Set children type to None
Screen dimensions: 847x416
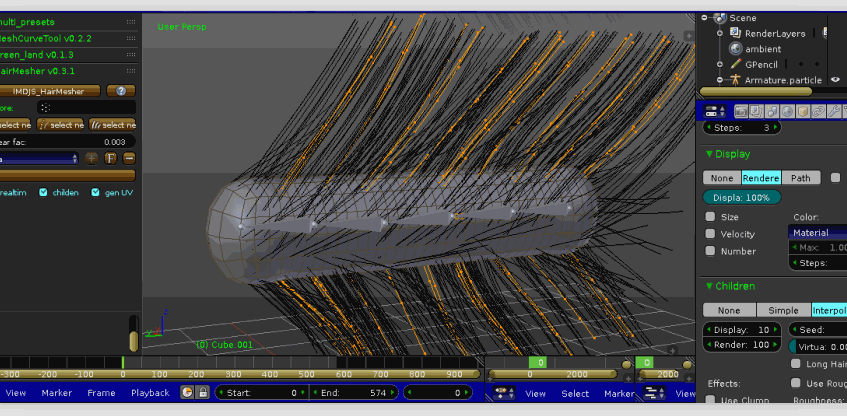pos(729,310)
